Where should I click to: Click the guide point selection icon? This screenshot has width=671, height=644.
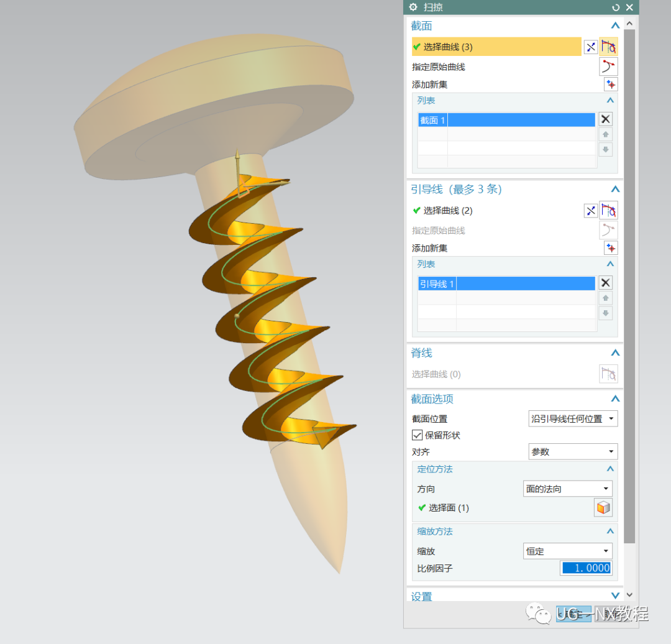pos(591,211)
